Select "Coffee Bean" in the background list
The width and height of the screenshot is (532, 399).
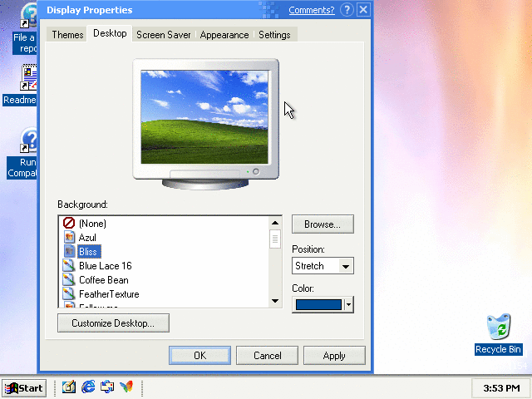[x=104, y=280]
